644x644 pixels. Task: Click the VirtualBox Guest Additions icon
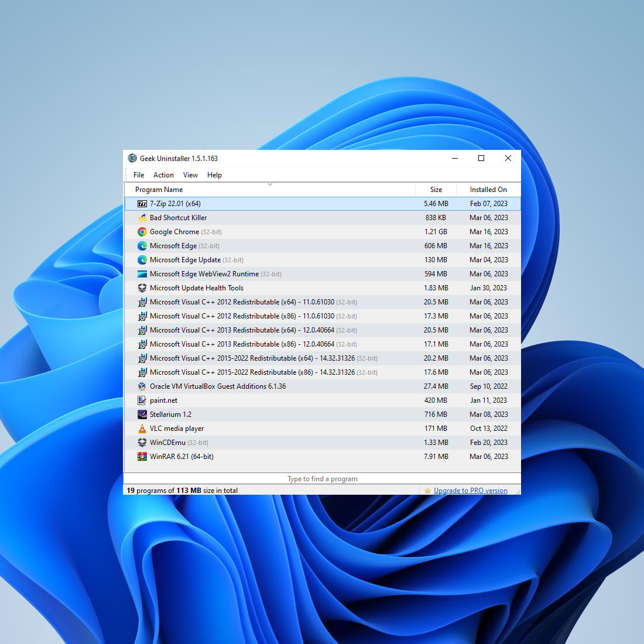click(x=142, y=386)
